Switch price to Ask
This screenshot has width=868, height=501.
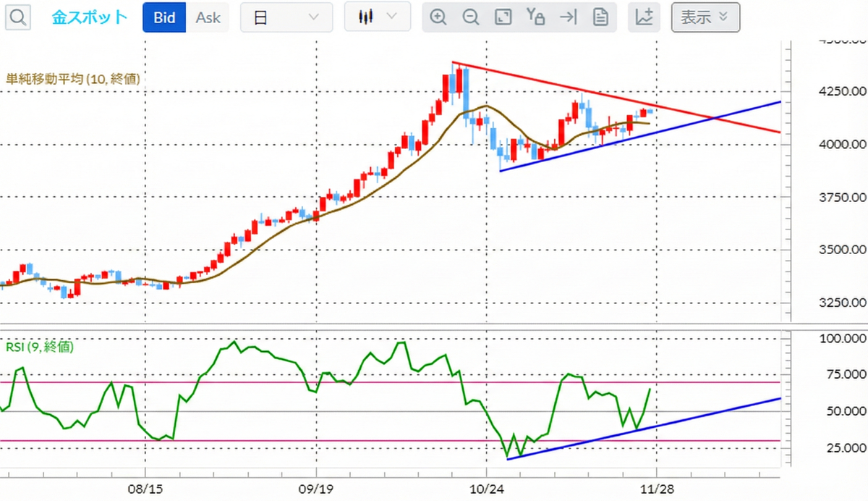pos(208,17)
